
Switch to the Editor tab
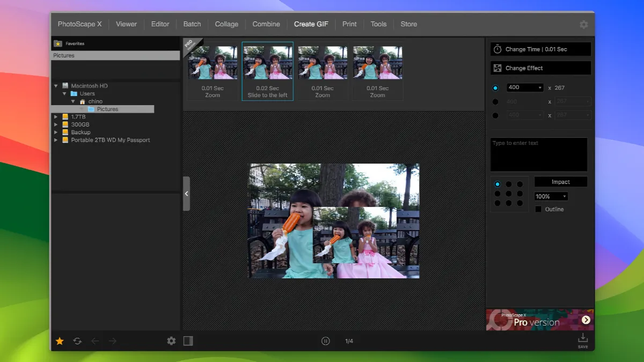point(160,24)
